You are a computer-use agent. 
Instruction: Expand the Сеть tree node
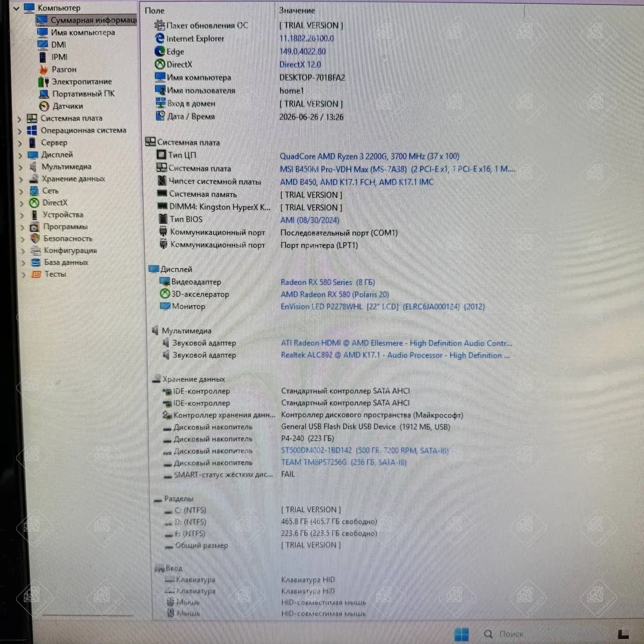21,191
